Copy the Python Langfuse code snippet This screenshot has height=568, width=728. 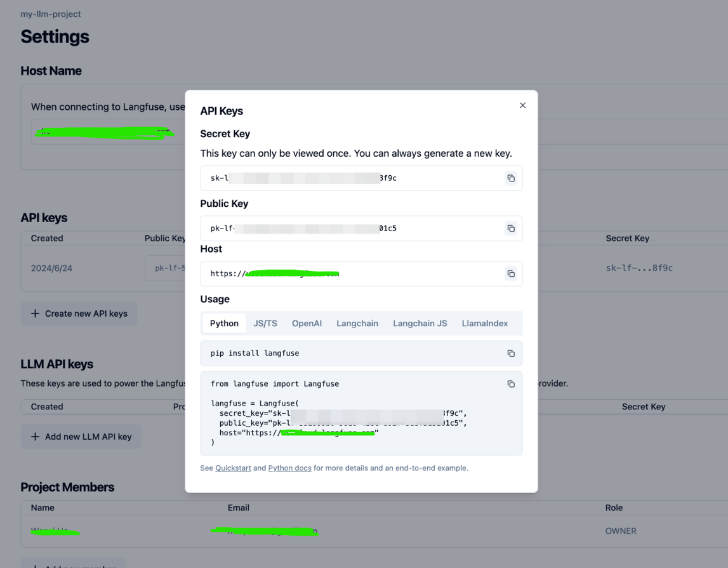511,384
